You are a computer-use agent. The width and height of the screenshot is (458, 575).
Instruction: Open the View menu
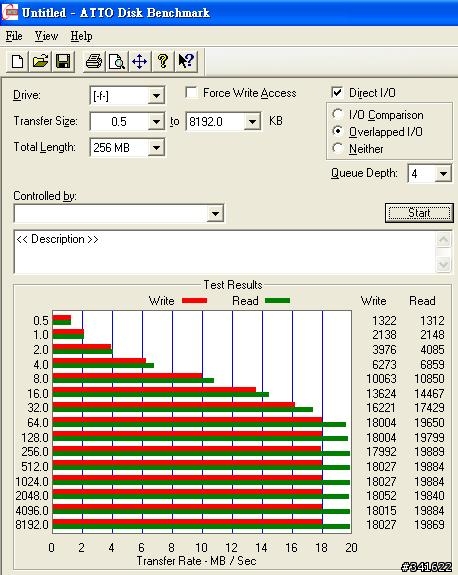point(46,36)
